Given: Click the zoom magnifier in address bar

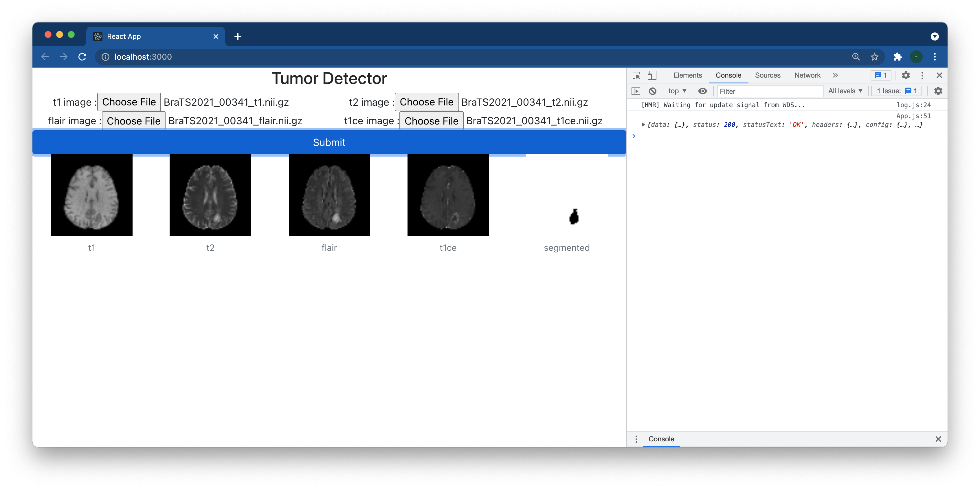Looking at the screenshot, I should (x=856, y=57).
